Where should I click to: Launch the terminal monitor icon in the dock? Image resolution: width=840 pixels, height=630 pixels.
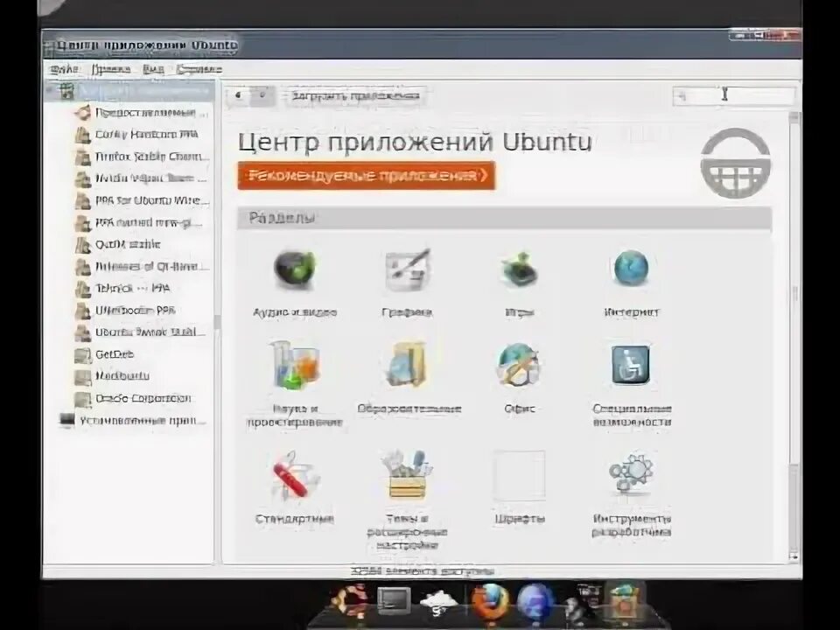pos(394,601)
